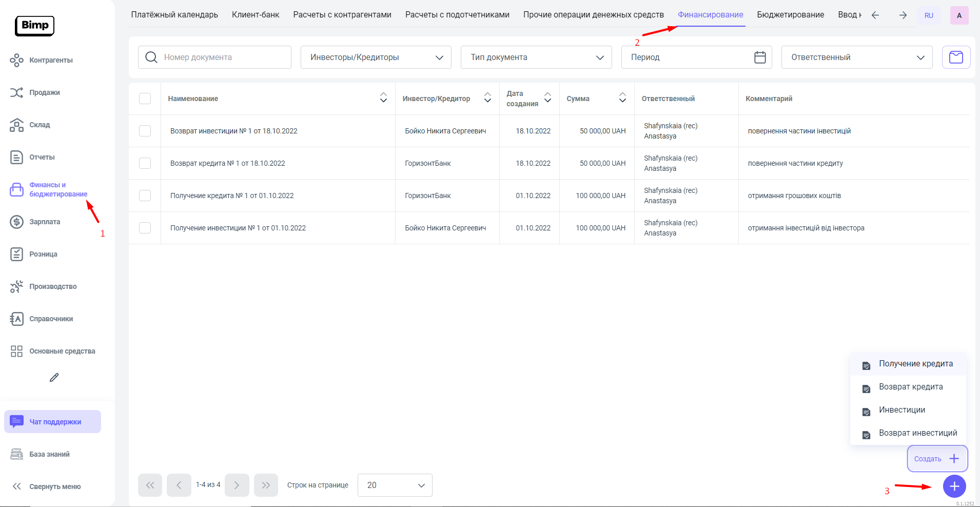
Task: Open the Контрагенты sidebar icon
Action: (x=16, y=60)
